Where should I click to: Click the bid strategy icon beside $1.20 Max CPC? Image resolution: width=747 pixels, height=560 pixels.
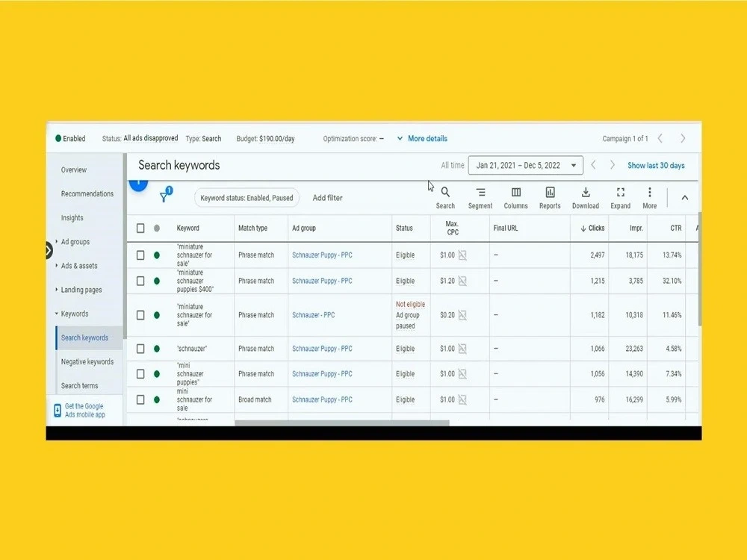click(462, 281)
